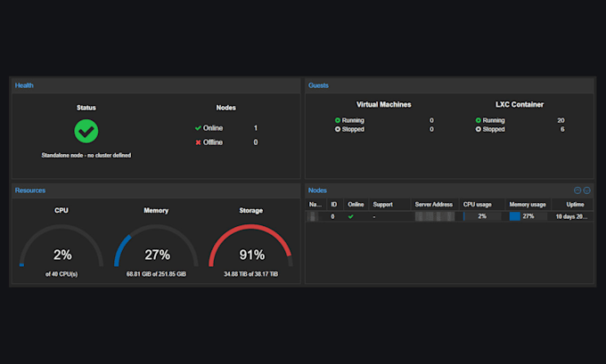
Task: Collapse the Nodes panel with up-arrow icon
Action: coord(577,190)
